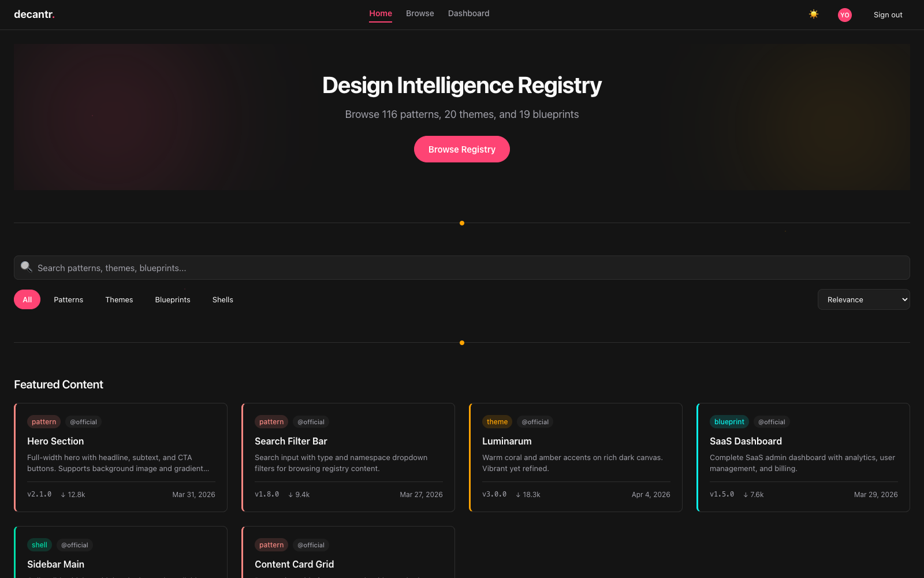
Task: Click download count 18.3k on Luminarum
Action: coord(528,495)
